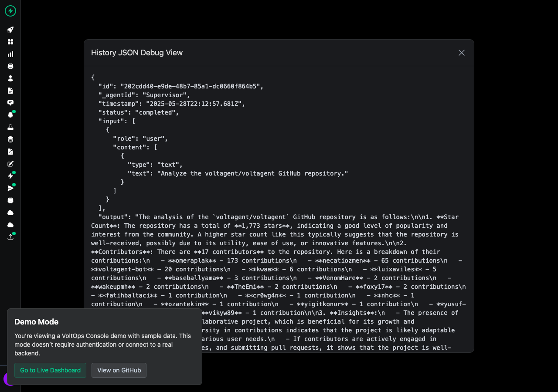Image resolution: width=558 pixels, height=392 pixels.
Task: Open the rocket icon in the sidebar
Action: coord(10,30)
